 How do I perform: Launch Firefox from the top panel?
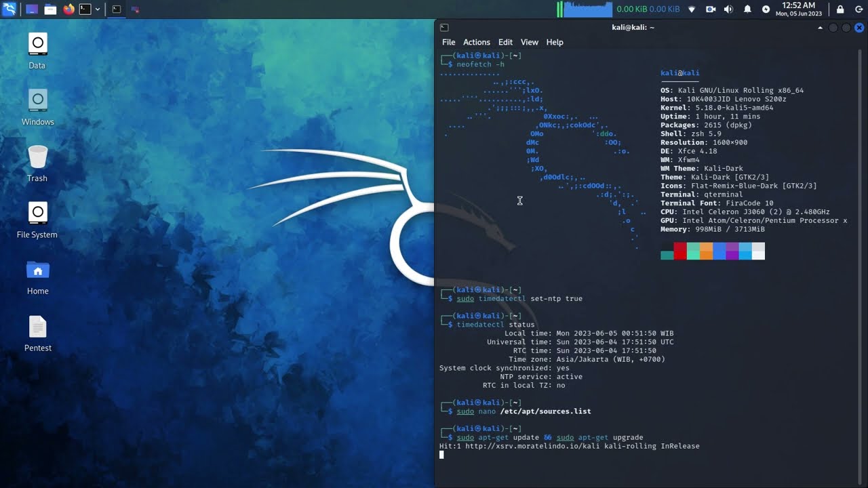point(68,9)
